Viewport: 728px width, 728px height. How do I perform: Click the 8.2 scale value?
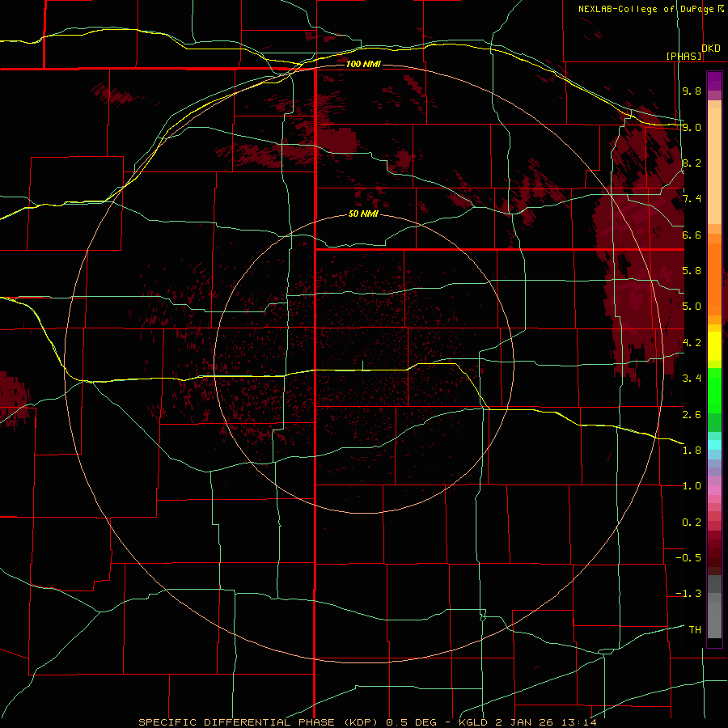(x=692, y=163)
